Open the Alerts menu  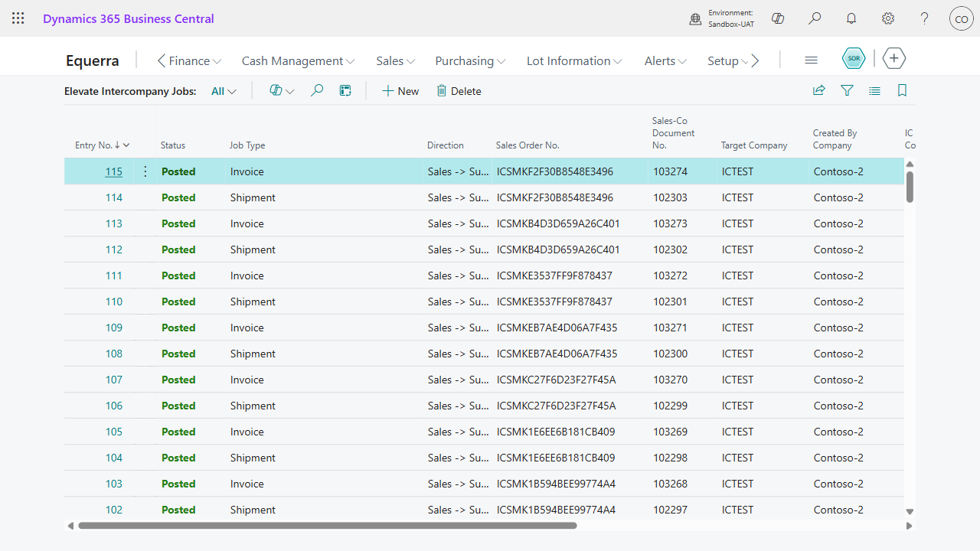[x=665, y=60]
